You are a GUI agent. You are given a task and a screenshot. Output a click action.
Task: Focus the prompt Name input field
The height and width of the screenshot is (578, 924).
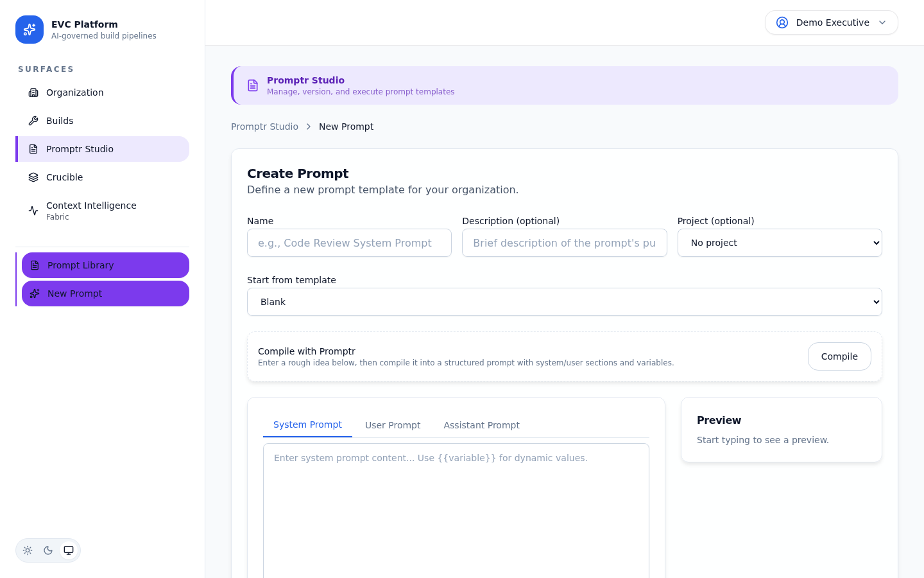click(x=349, y=243)
